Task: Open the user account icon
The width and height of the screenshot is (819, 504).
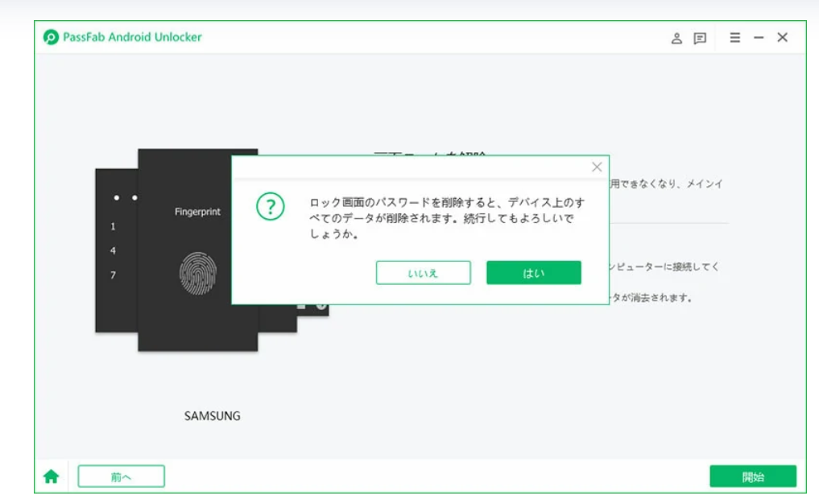Action: pyautogui.click(x=676, y=38)
